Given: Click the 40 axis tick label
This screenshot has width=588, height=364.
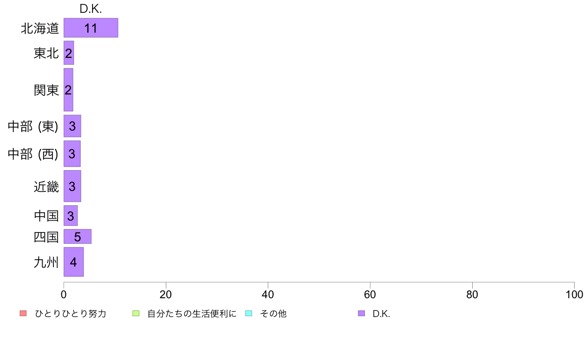Looking at the screenshot, I should (268, 295).
